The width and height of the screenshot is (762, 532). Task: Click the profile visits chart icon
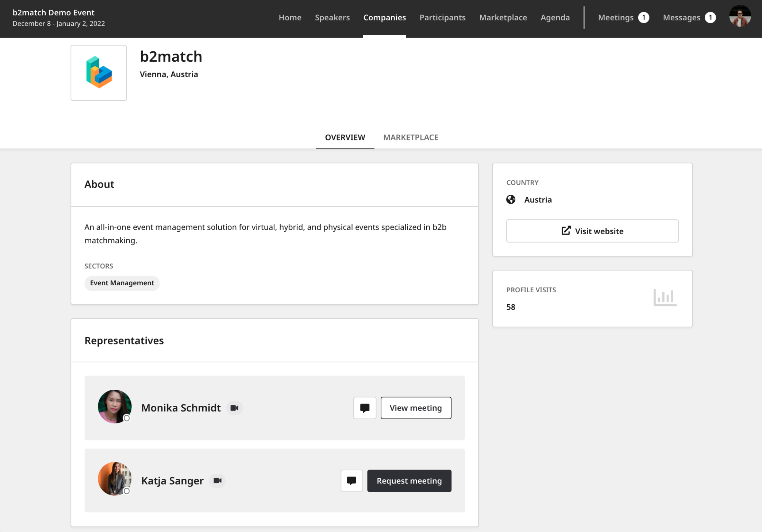tap(665, 297)
